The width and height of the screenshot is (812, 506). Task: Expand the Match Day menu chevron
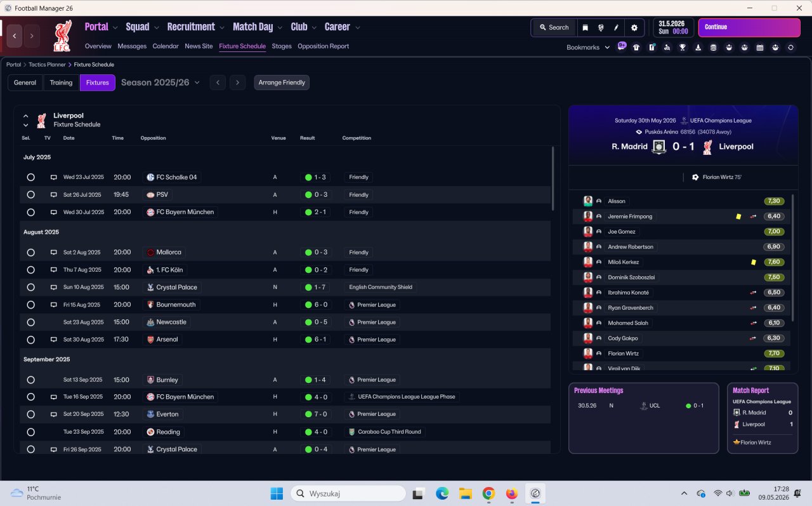pos(280,27)
